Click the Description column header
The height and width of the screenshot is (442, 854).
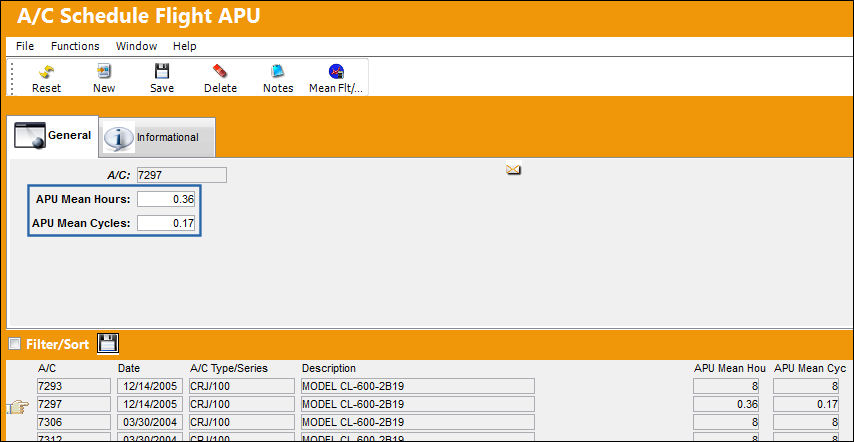[329, 369]
